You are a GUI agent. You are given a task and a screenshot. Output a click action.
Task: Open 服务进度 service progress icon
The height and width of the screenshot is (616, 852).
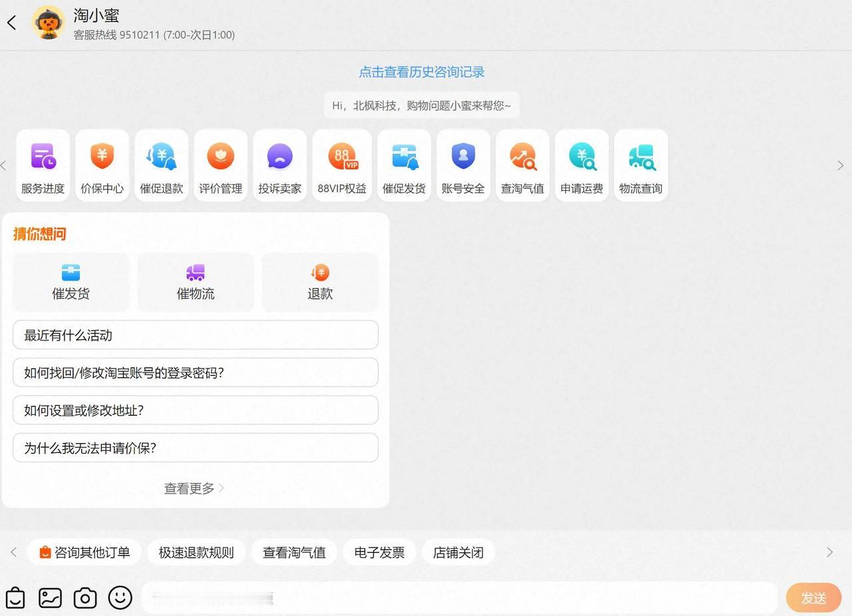[43, 165]
